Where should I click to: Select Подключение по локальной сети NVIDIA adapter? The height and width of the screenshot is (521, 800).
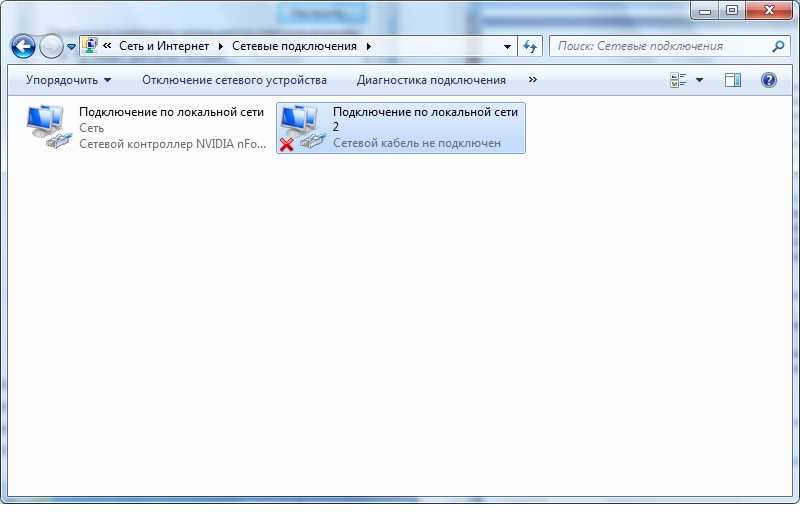pyautogui.click(x=146, y=128)
